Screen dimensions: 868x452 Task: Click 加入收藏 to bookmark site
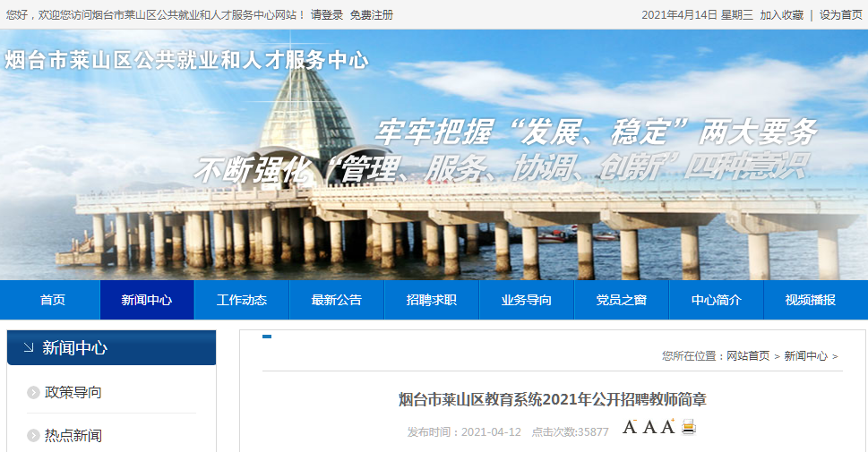(x=782, y=15)
